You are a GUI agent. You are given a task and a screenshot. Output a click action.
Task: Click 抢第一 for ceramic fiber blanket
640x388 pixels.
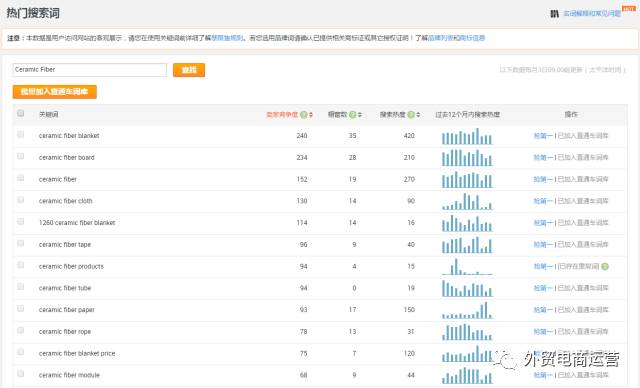[x=543, y=136]
